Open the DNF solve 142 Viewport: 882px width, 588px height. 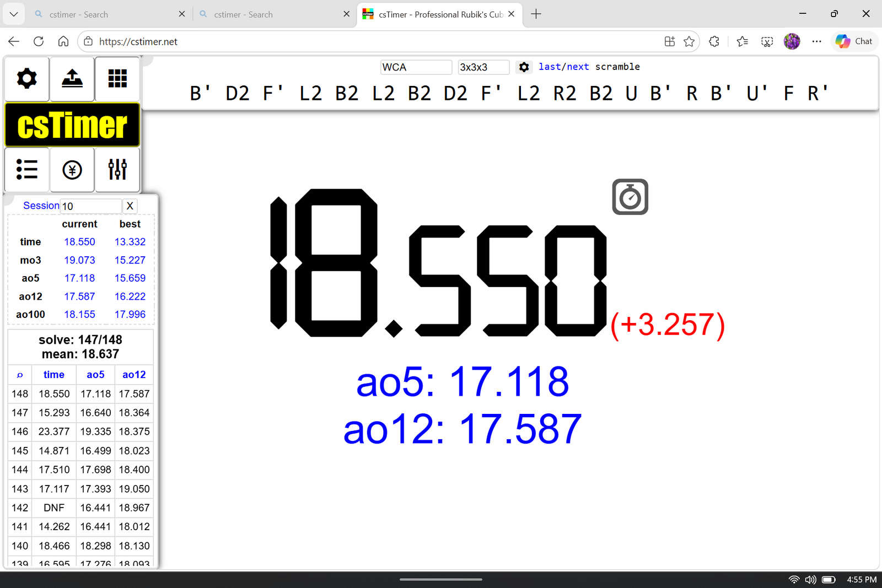tap(54, 508)
